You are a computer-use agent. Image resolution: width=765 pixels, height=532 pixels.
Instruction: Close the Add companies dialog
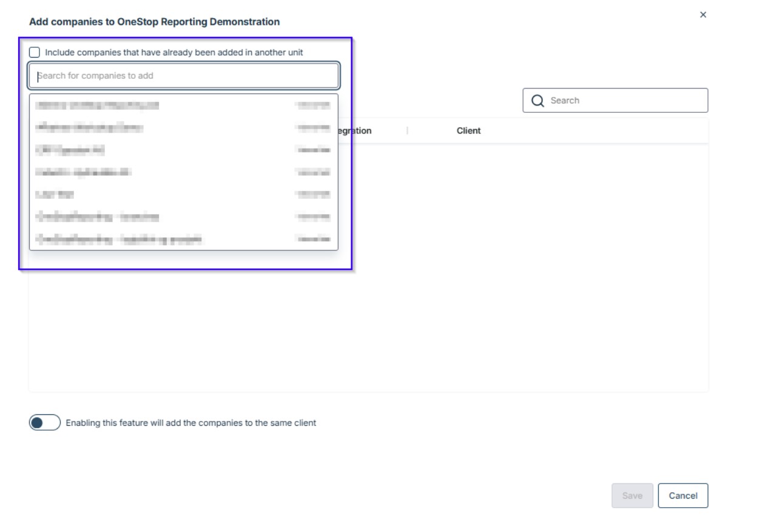click(703, 15)
